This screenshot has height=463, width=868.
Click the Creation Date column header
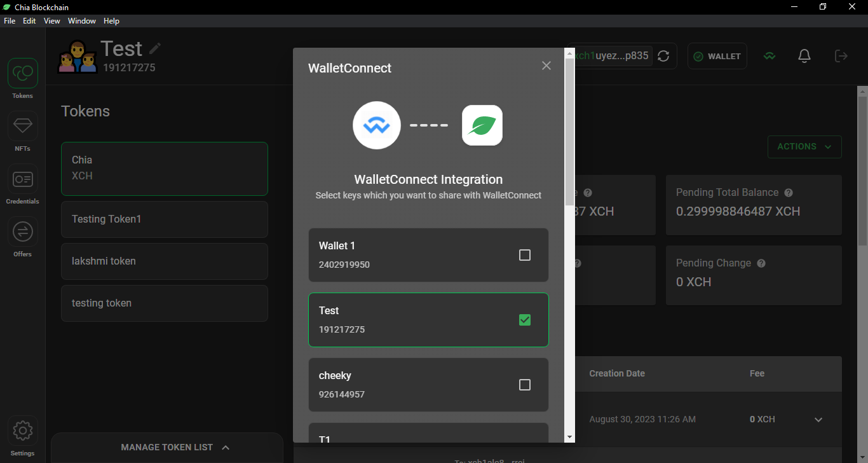pos(617,374)
